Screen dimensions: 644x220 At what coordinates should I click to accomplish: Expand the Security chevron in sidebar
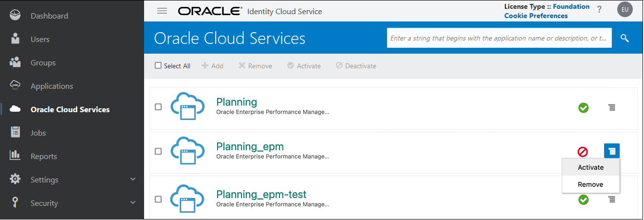pos(133,202)
